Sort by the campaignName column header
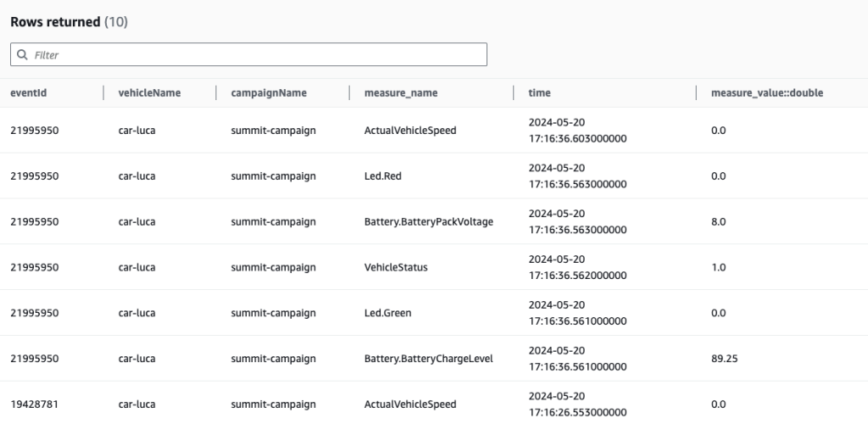868x424 pixels. [269, 93]
